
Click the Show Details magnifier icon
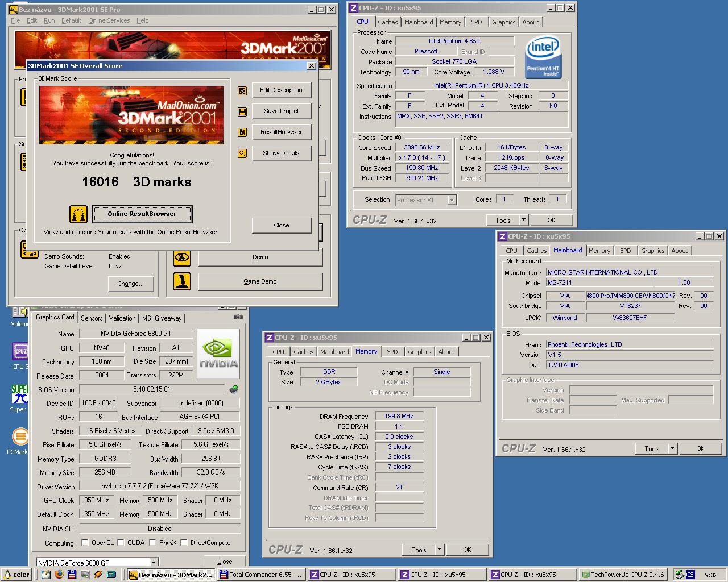[242, 153]
